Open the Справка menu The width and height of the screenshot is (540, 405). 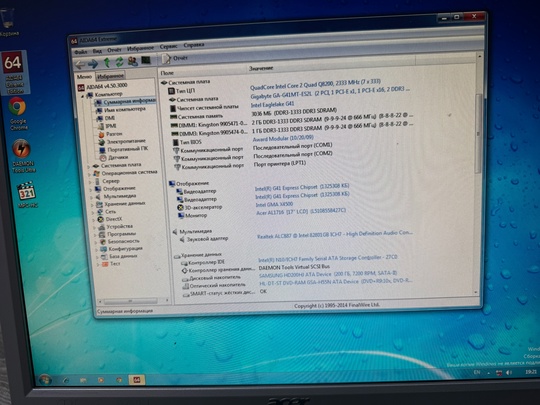[194, 45]
